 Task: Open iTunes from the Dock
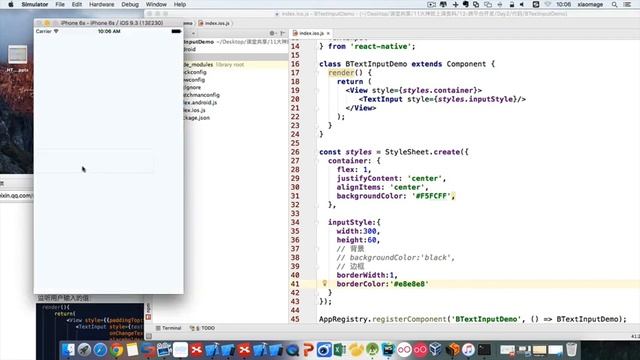pyautogui.click(x=468, y=350)
